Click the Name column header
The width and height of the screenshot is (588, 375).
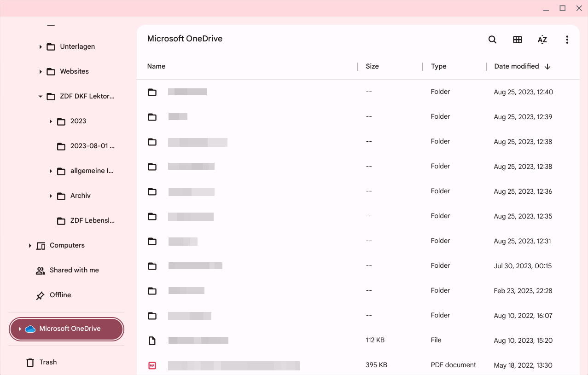(156, 66)
